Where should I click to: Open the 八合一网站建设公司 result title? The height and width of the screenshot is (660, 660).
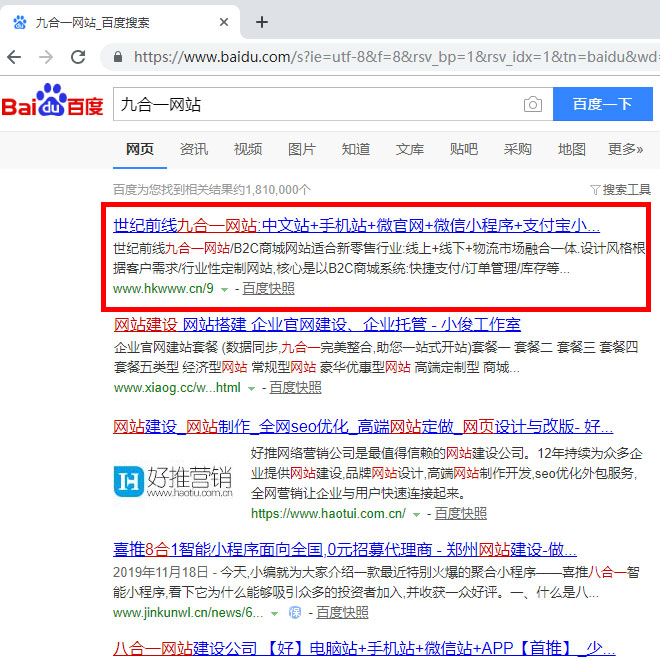[365, 649]
